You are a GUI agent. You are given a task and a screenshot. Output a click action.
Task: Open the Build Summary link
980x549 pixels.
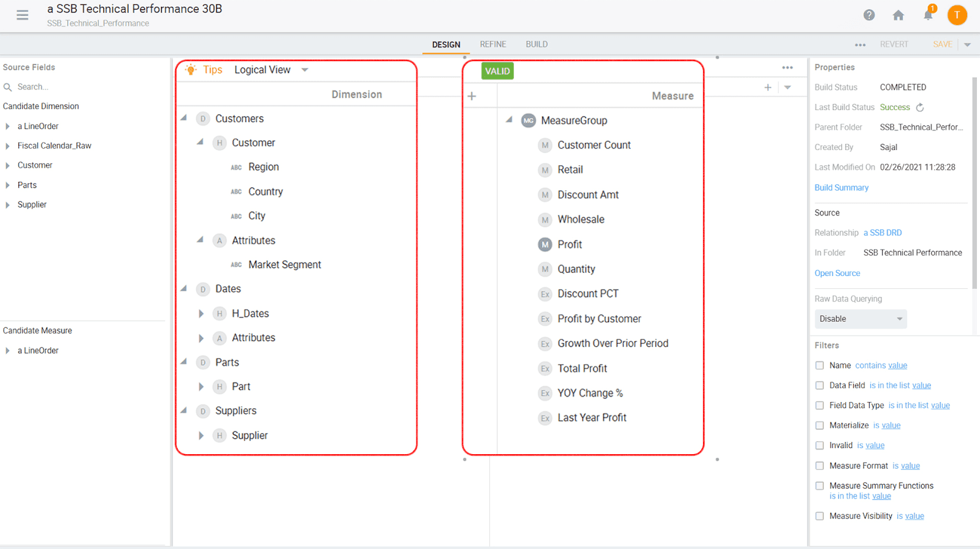[842, 187]
